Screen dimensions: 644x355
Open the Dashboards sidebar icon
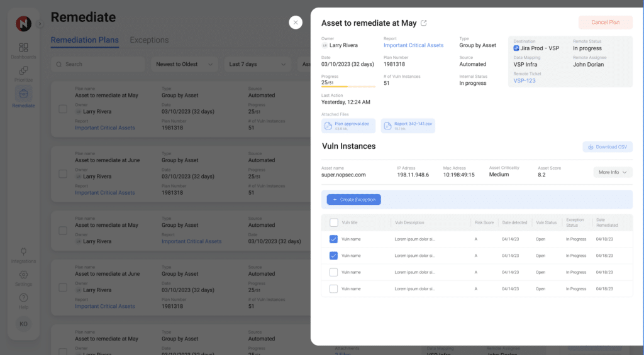[23, 48]
